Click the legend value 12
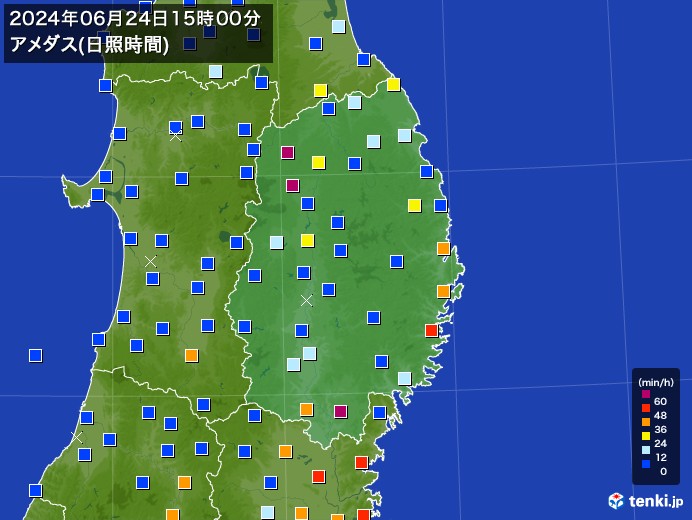This screenshot has height=520, width=692. (660, 457)
